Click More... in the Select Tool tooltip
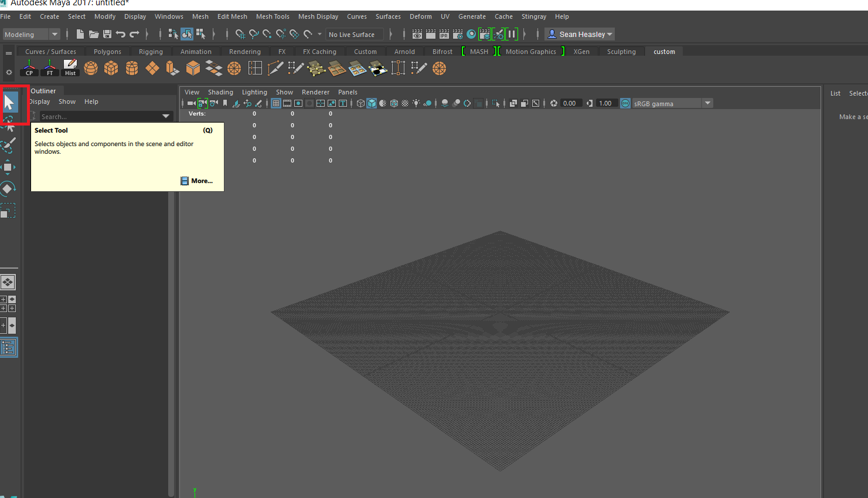This screenshot has height=498, width=868. point(197,181)
